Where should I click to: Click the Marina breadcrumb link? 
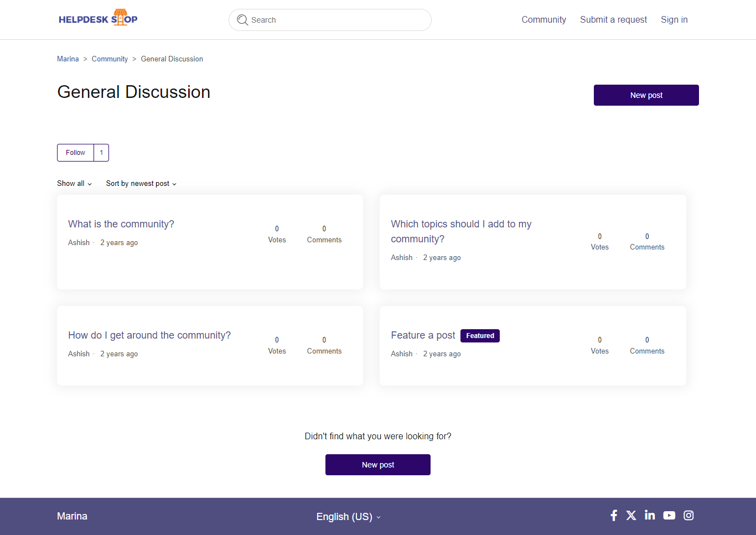(68, 59)
